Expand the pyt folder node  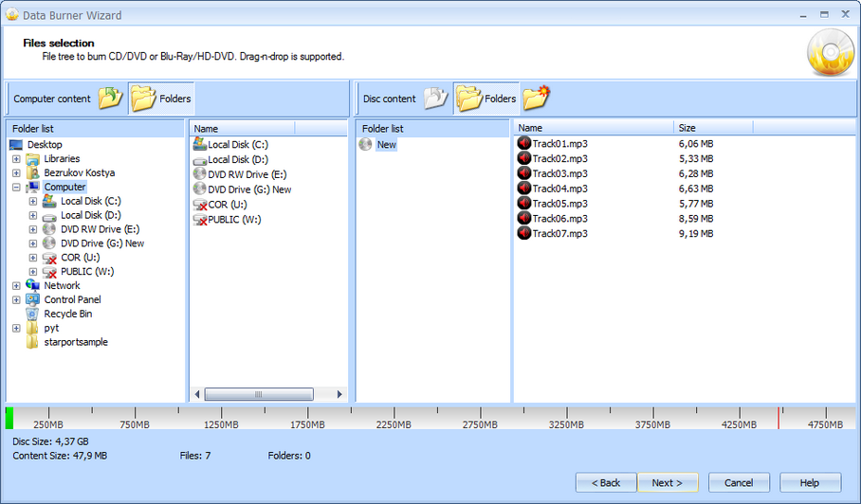(x=16, y=328)
